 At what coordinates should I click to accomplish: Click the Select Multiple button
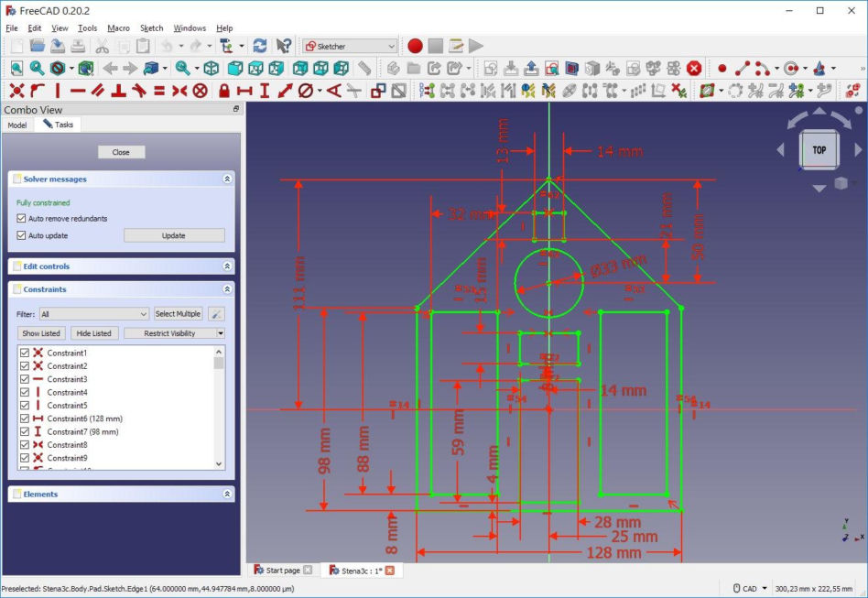pyautogui.click(x=178, y=314)
